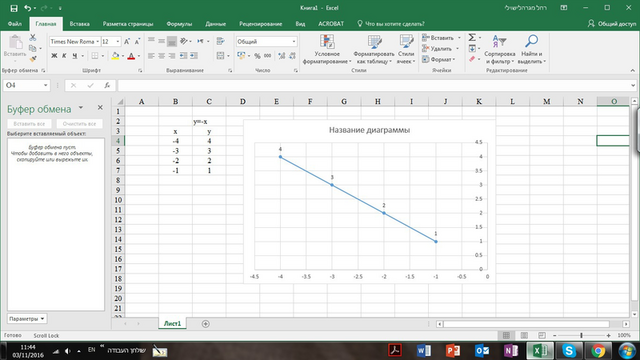Viewport: 640px width, 360px height.
Task: Click the Очистить все button
Action: click(x=80, y=124)
